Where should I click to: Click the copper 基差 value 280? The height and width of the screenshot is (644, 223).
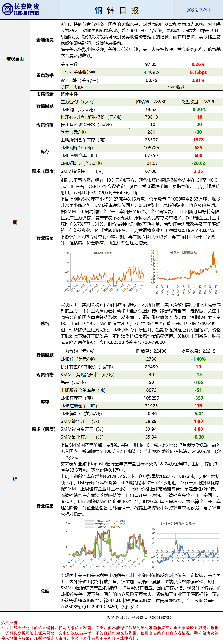tap(151, 132)
